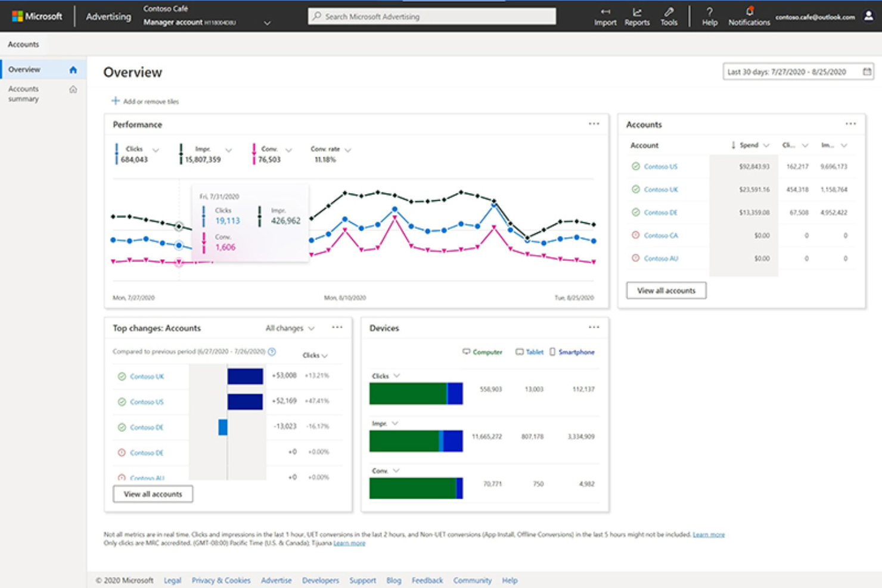
Task: Open the Reports section
Action: pos(636,16)
